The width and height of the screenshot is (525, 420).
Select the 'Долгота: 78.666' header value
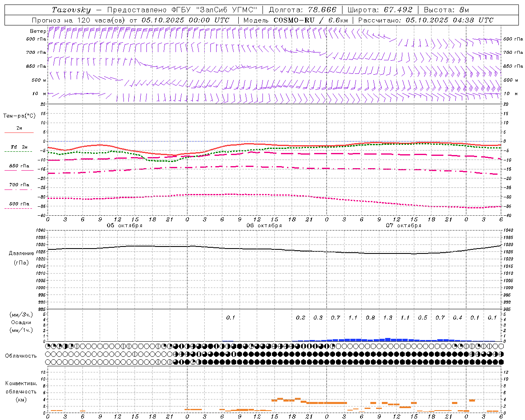tap(302, 10)
